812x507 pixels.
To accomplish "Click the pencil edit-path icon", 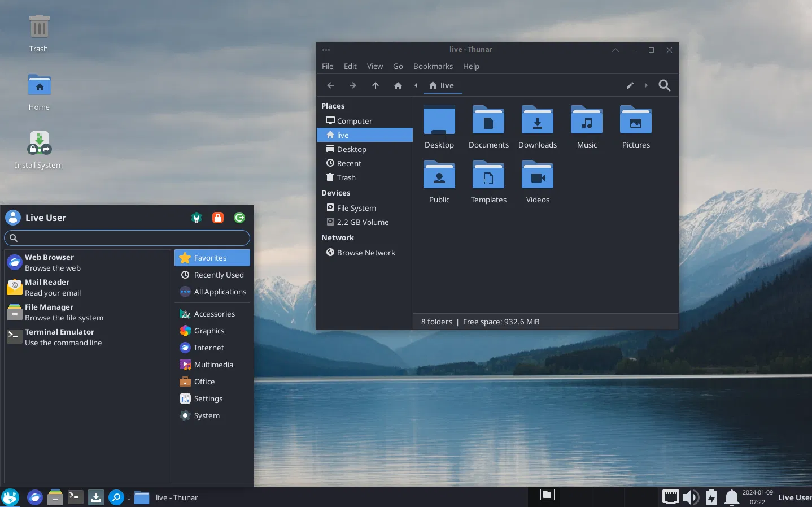I will coord(630,85).
